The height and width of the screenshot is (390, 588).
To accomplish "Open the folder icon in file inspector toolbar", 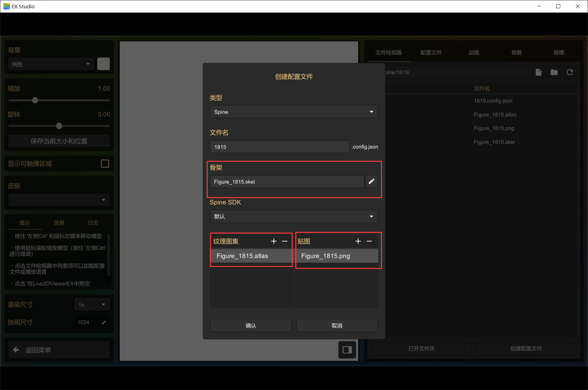I will click(x=554, y=72).
